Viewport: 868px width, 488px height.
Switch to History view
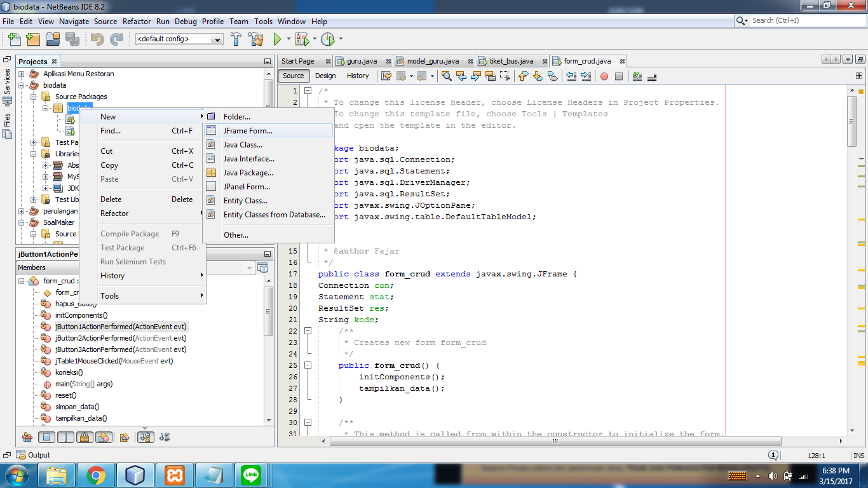358,76
